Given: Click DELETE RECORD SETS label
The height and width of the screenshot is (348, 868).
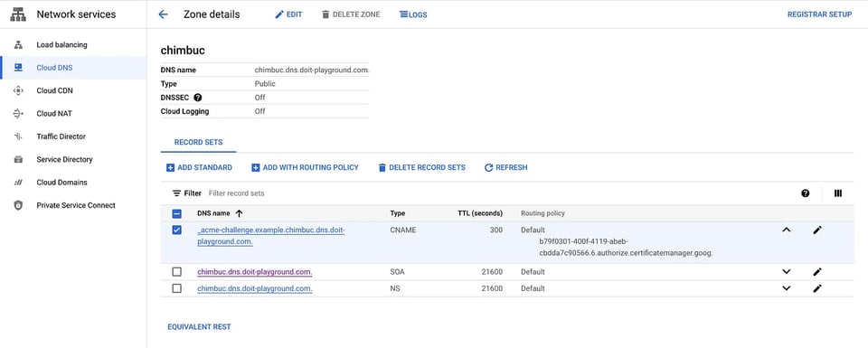Looking at the screenshot, I should point(428,167).
